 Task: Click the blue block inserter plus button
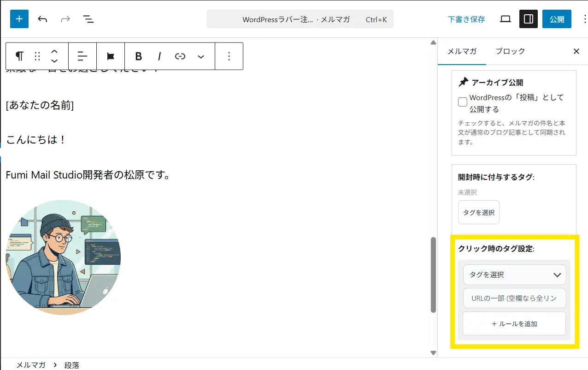pos(19,19)
